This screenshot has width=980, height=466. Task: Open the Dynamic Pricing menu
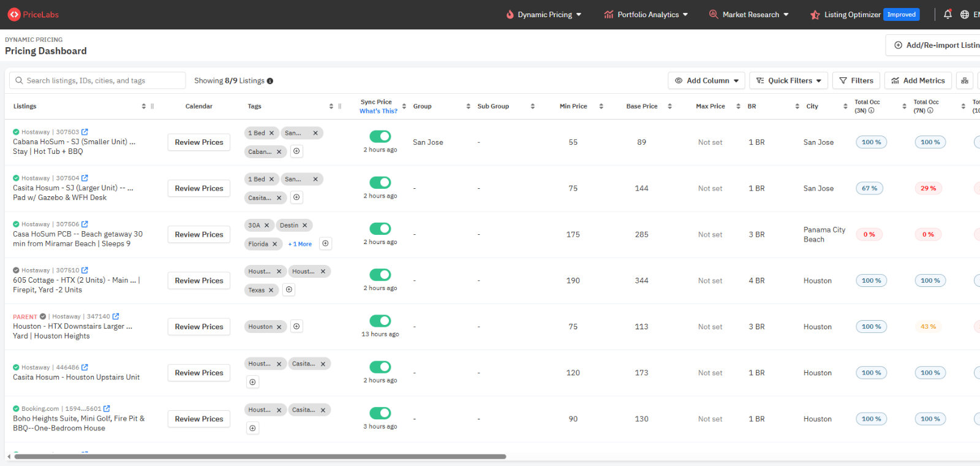pos(544,15)
